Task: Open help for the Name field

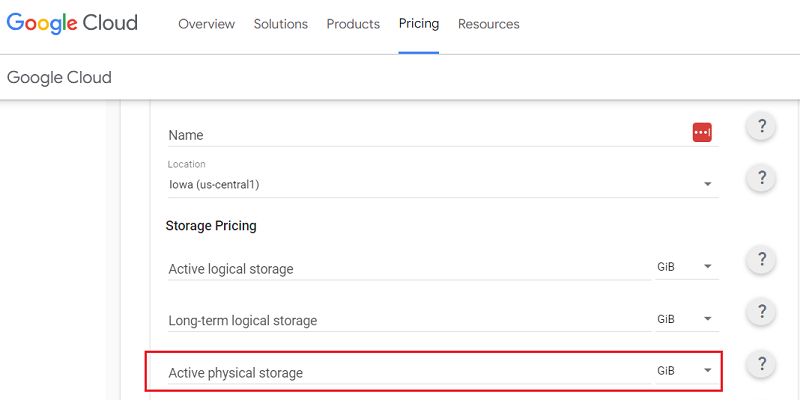Action: pos(762,126)
